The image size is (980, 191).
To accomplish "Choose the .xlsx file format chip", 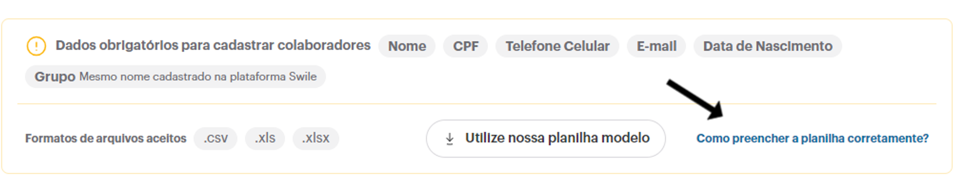I will 316,138.
